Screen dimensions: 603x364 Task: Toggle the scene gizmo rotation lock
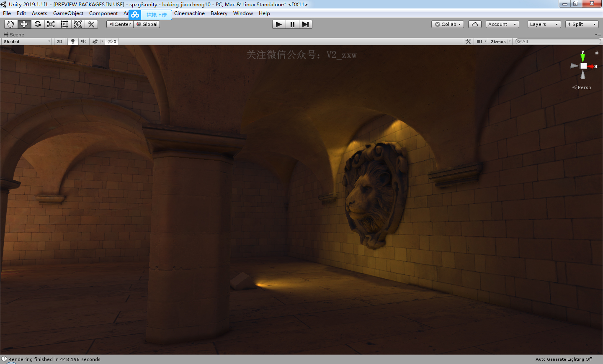click(x=597, y=53)
